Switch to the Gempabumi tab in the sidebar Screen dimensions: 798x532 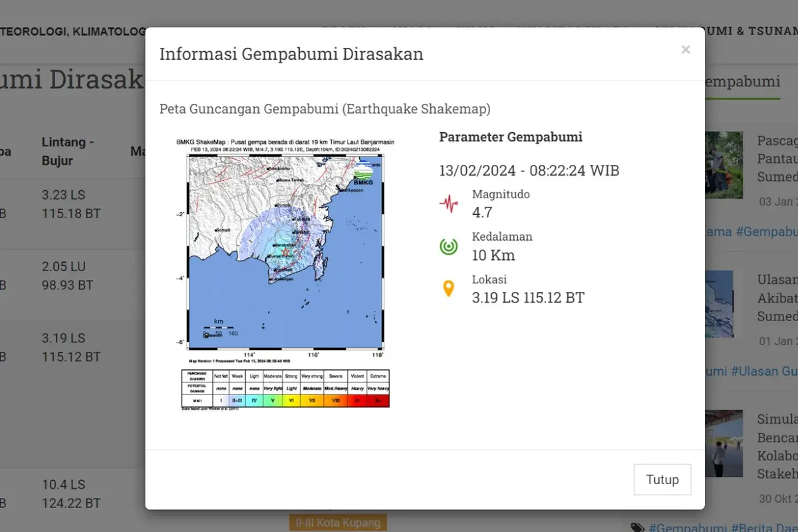click(x=742, y=82)
